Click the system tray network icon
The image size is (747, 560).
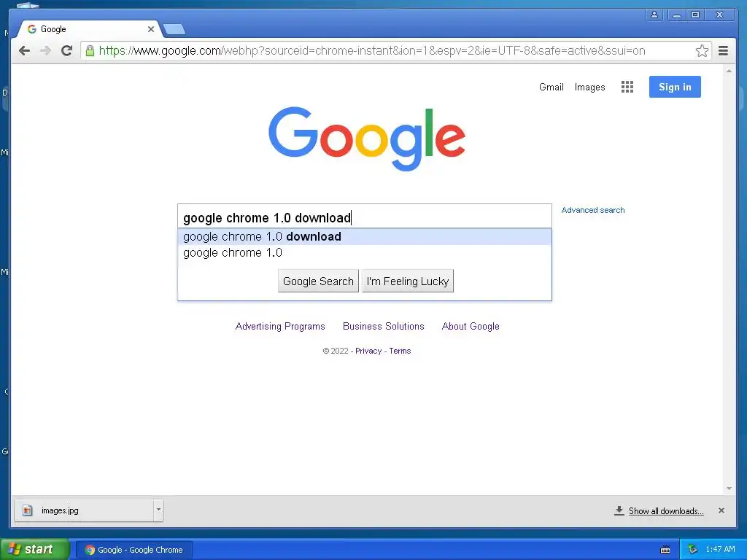click(693, 550)
